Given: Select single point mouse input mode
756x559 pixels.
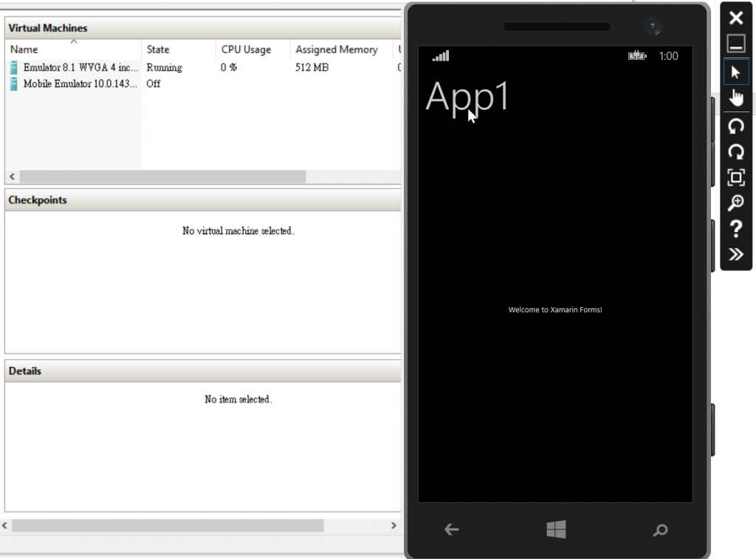Looking at the screenshot, I should click(x=736, y=72).
